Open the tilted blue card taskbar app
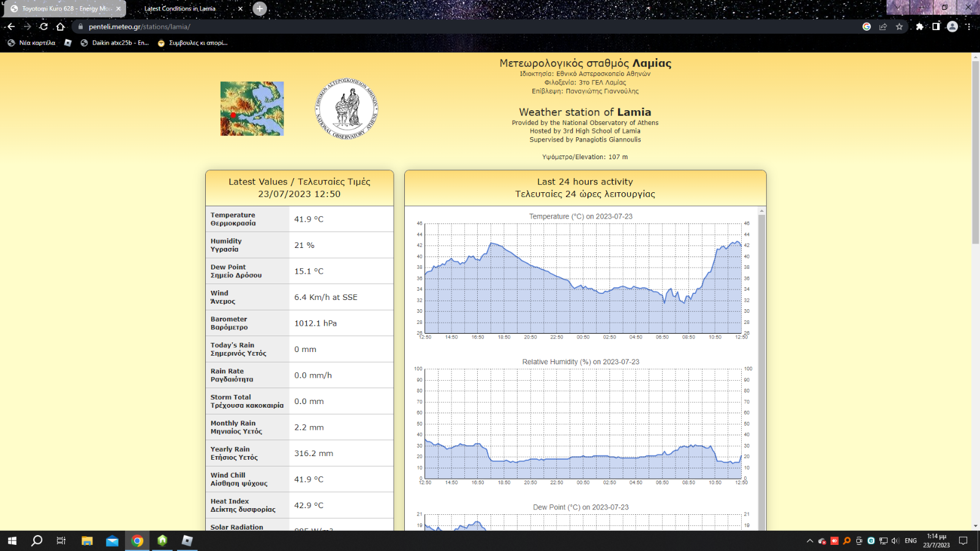Image resolution: width=980 pixels, height=551 pixels. pyautogui.click(x=187, y=541)
